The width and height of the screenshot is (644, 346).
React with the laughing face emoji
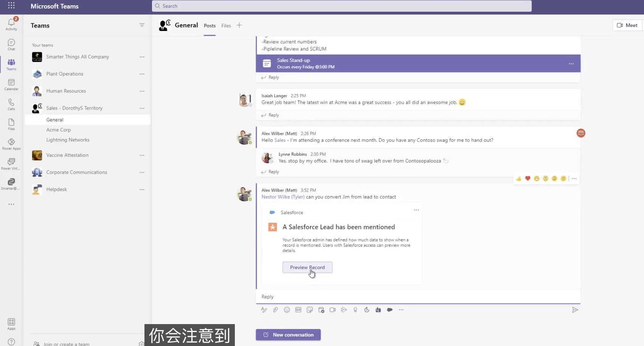(537, 179)
